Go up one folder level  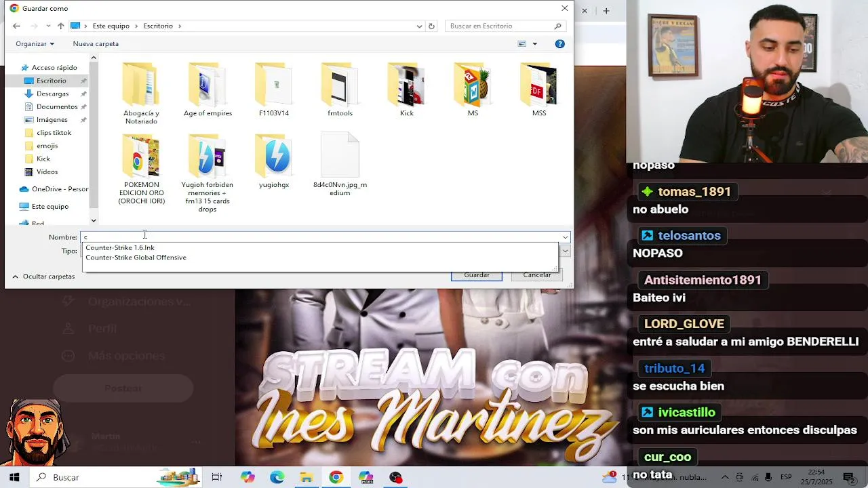(x=60, y=26)
